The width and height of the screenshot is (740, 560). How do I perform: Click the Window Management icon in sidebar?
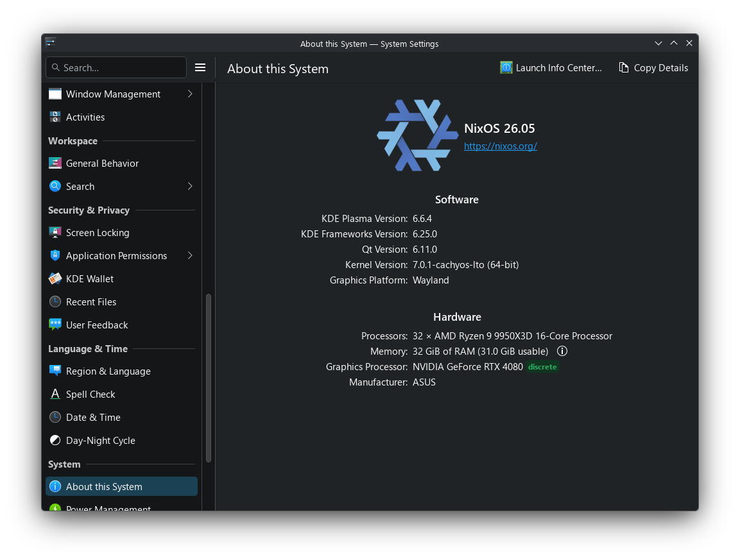[55, 94]
